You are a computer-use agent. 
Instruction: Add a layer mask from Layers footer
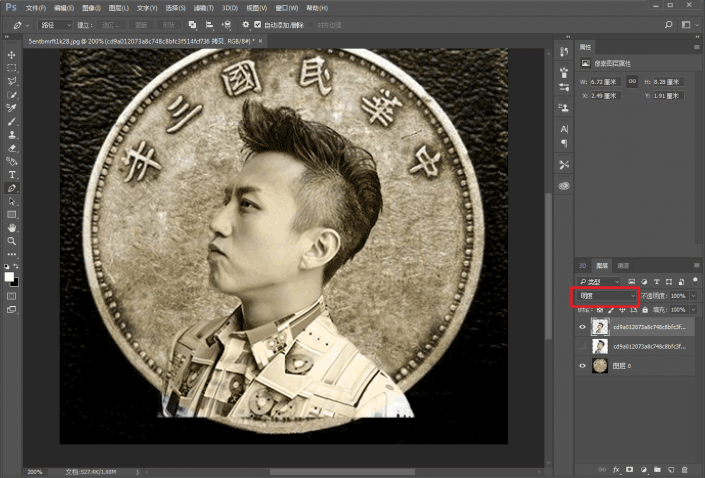pos(629,469)
